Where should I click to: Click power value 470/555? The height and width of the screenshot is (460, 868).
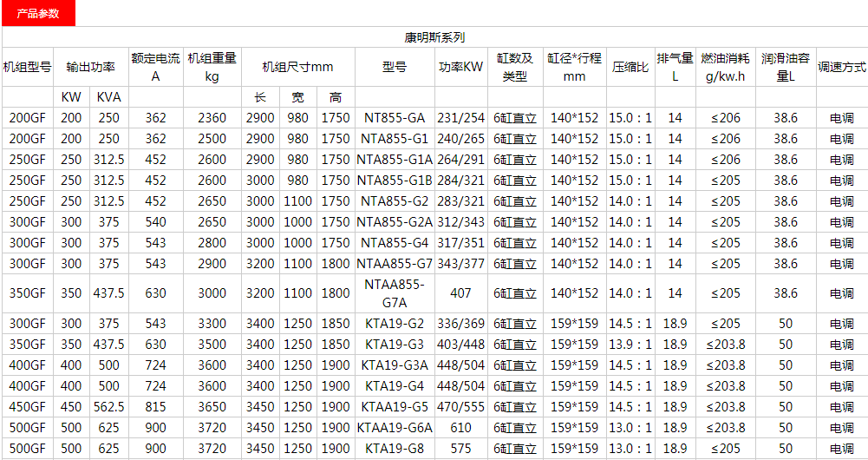tap(460, 407)
